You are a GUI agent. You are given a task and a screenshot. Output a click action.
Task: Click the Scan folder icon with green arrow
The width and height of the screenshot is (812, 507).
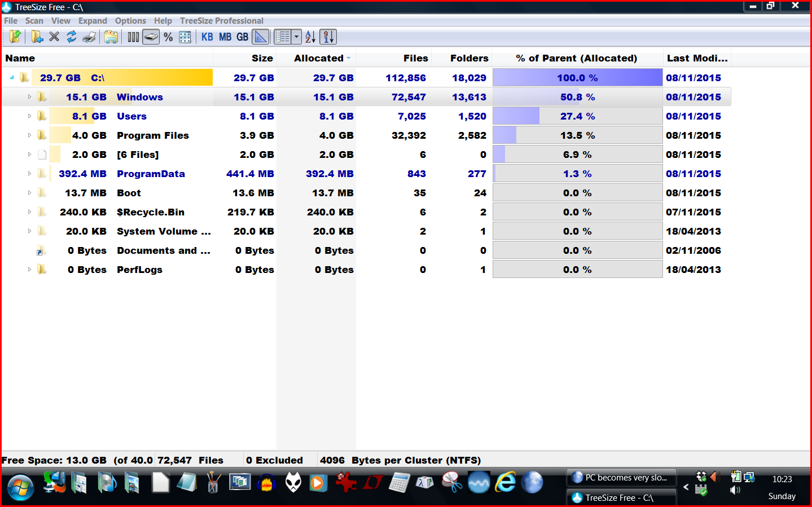tap(15, 37)
